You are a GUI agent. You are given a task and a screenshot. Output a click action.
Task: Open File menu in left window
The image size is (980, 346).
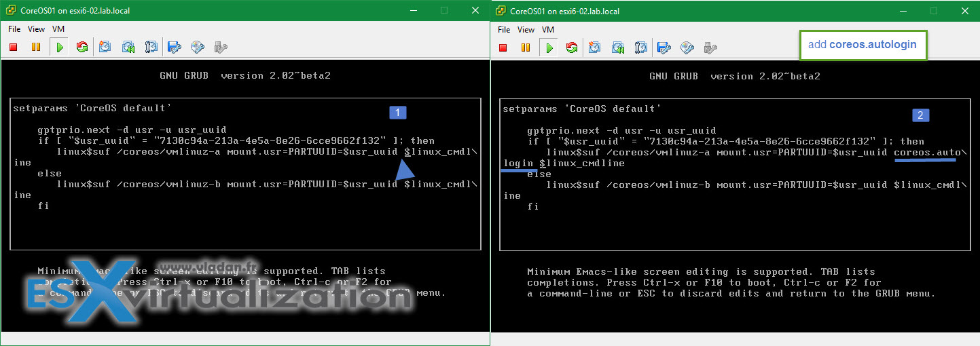pyautogui.click(x=14, y=29)
